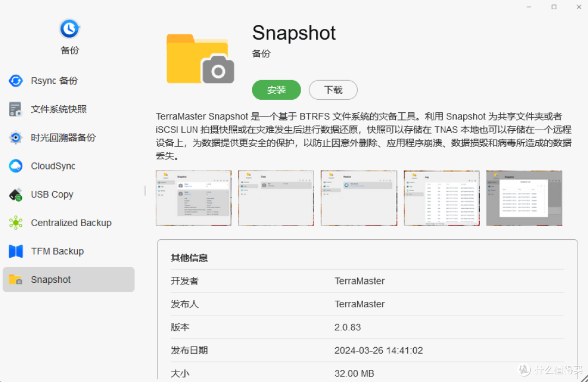Click the 发布人 row label
Viewport: 588px width, 382px height.
185,304
